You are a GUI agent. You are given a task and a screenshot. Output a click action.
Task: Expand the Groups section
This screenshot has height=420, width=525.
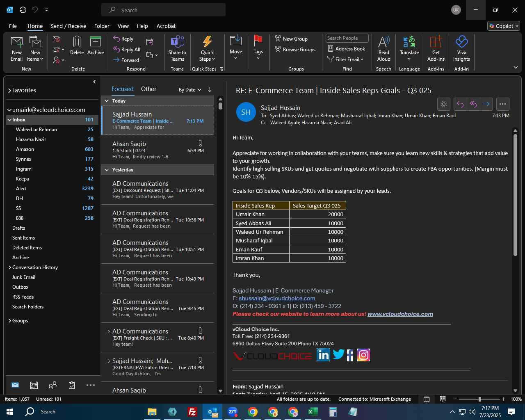click(x=10, y=321)
